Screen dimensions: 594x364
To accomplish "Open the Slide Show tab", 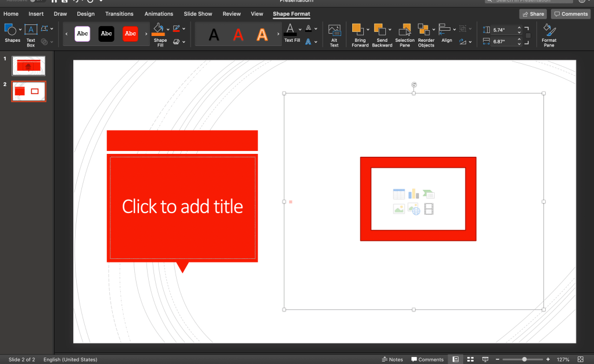I will pos(198,14).
